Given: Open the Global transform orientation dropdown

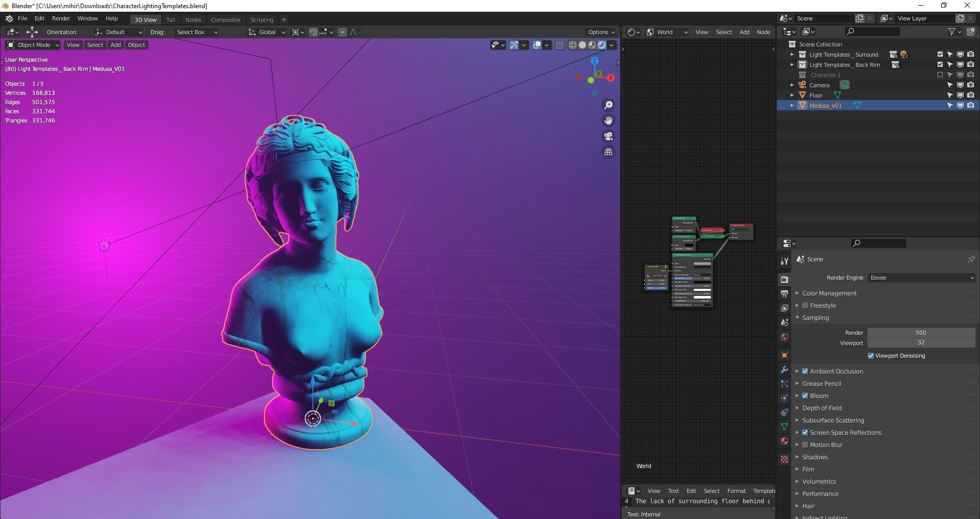Looking at the screenshot, I should [x=266, y=32].
